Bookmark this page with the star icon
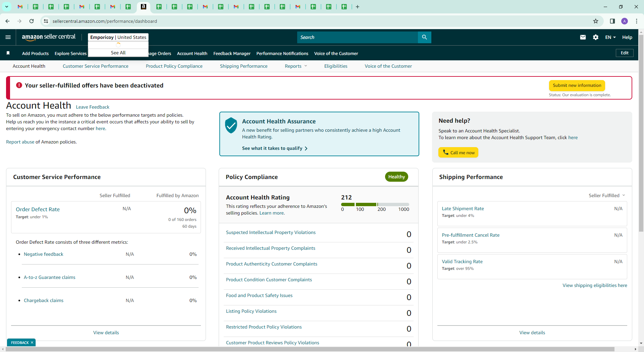This screenshot has width=644, height=352. click(x=596, y=21)
